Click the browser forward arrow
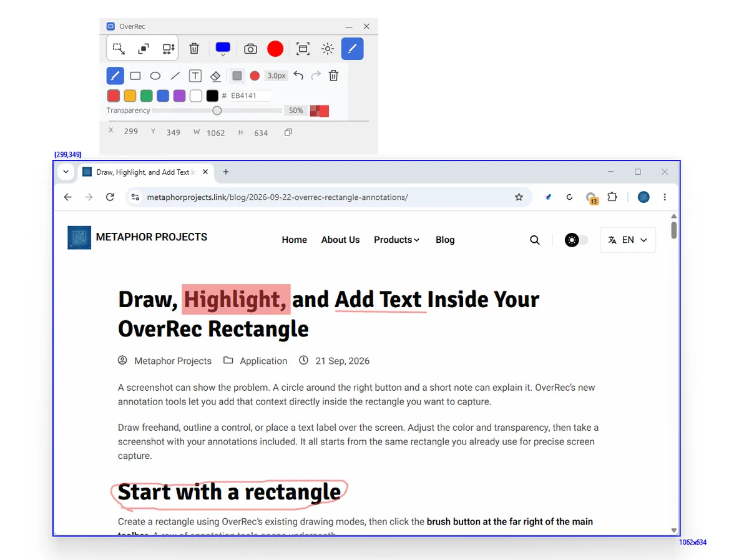Image resolution: width=749 pixels, height=560 pixels. point(89,197)
